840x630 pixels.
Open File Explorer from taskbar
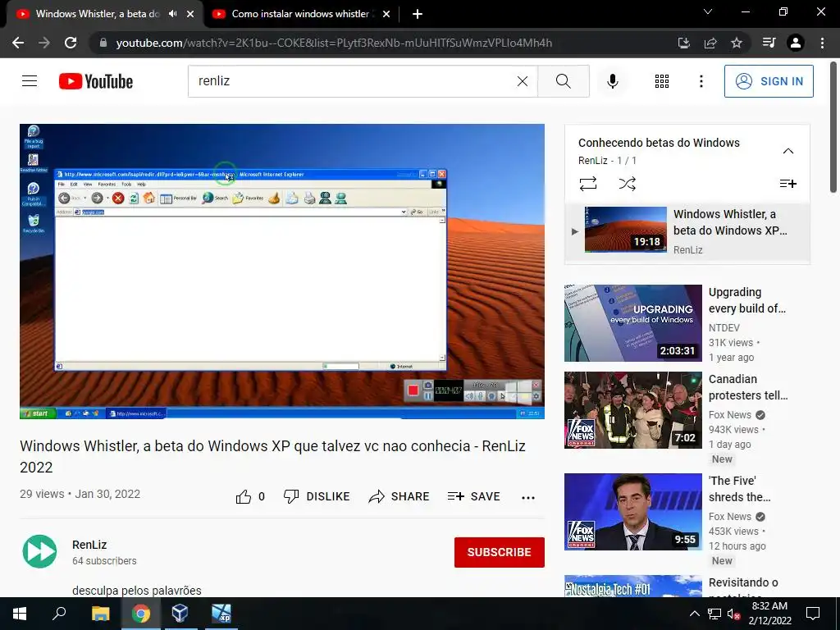pyautogui.click(x=101, y=614)
